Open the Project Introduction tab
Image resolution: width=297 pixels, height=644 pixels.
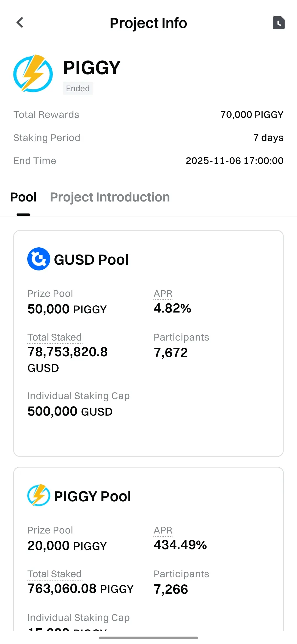tap(110, 197)
